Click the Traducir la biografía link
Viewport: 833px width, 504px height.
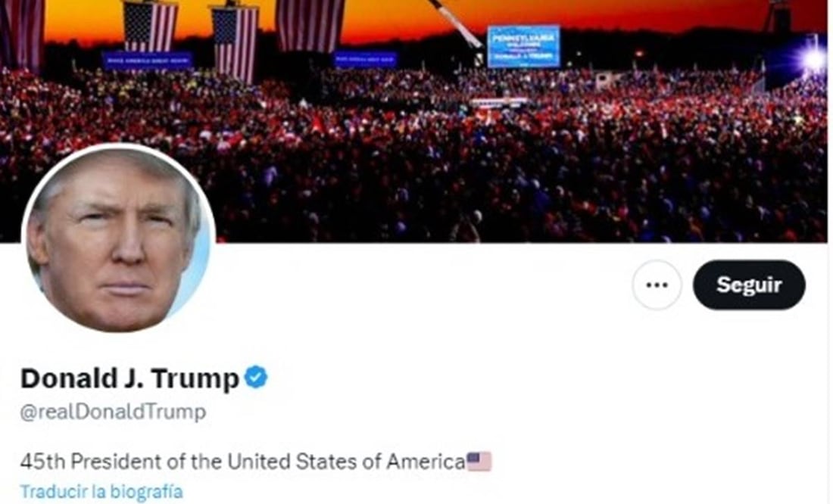click(x=101, y=491)
